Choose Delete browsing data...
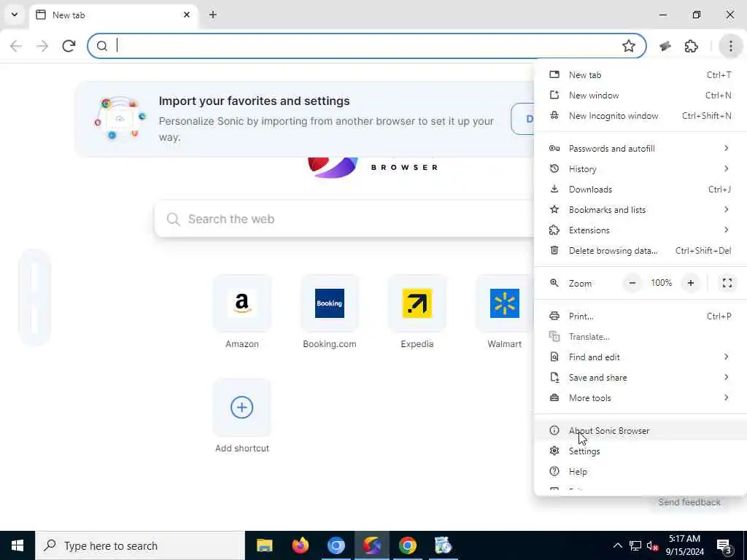Screen dimensions: 747x560 click(x=640, y=251)
